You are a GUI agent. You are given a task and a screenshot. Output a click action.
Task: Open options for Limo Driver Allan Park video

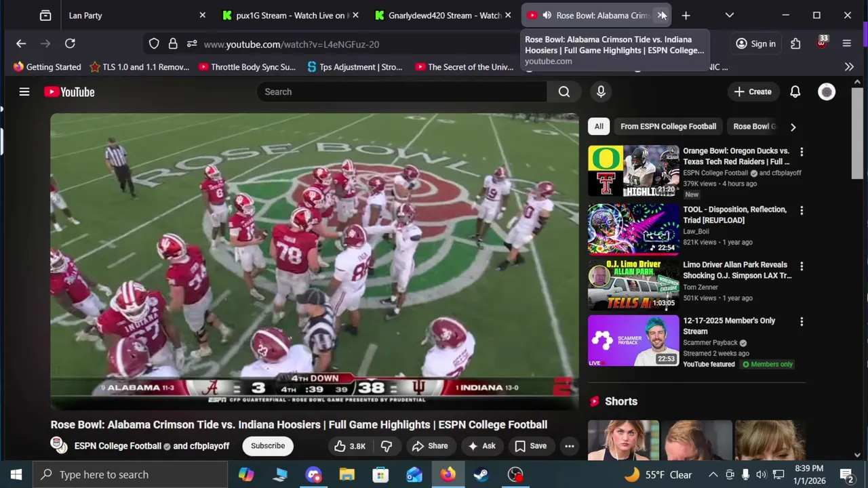[802, 266]
